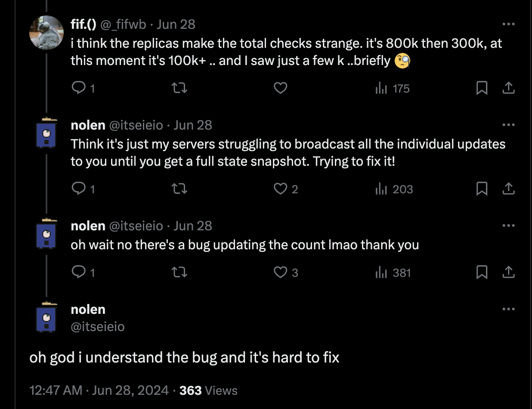Reply to fif.()'s replicas tweet

(78, 87)
